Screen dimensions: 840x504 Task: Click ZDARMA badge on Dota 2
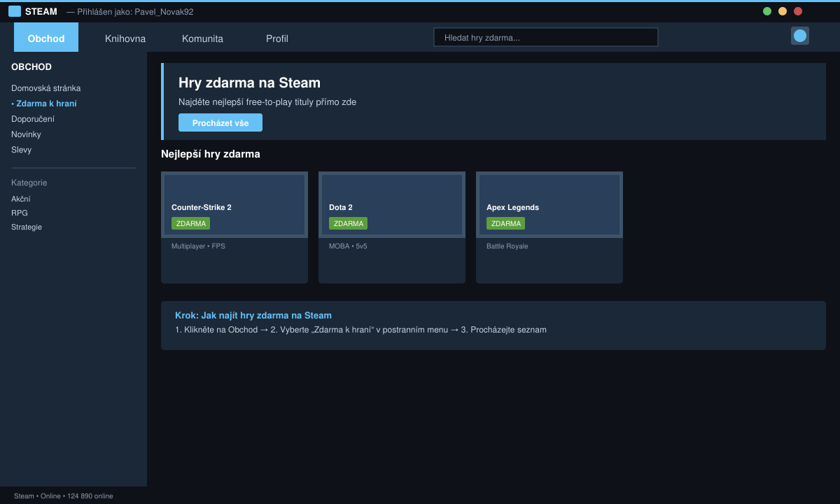coord(348,223)
